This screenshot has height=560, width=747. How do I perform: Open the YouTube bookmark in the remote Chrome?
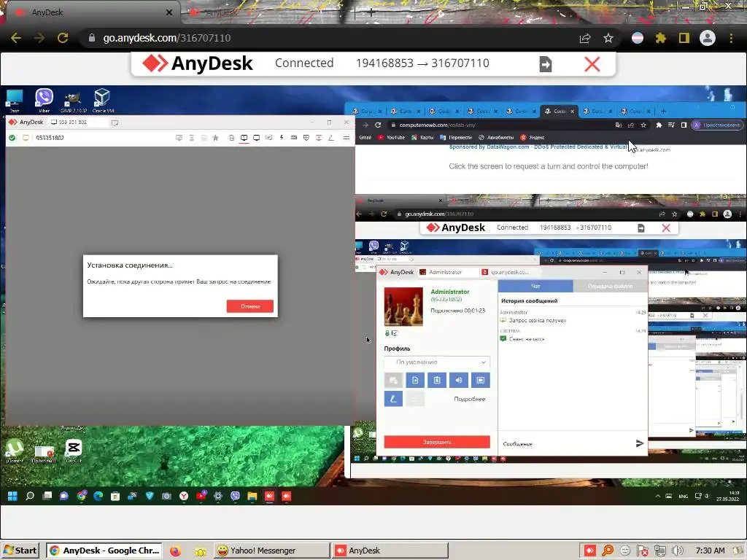point(391,137)
